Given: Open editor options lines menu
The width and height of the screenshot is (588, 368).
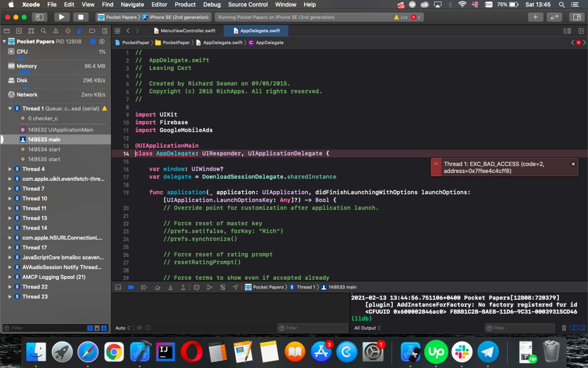Looking at the screenshot, I should [567, 31].
